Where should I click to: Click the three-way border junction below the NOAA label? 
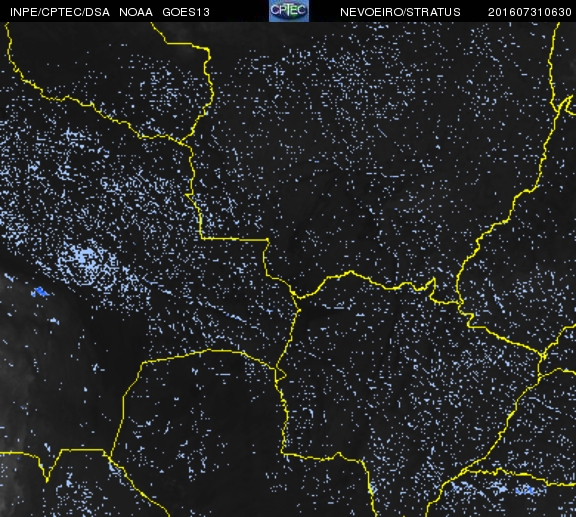[x=181, y=141]
